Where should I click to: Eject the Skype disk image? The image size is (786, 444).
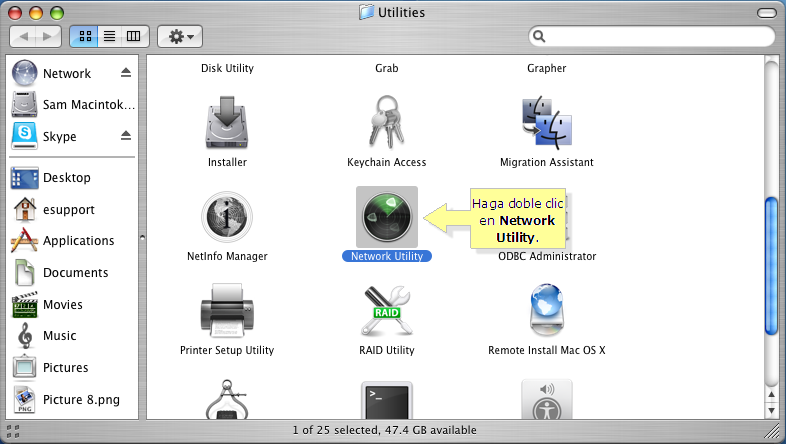tap(126, 136)
